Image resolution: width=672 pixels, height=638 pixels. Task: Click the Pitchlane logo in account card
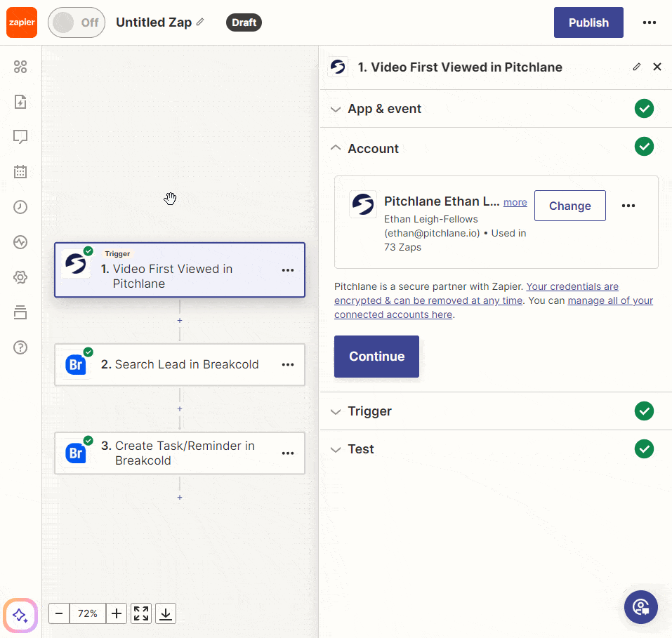[x=363, y=204]
